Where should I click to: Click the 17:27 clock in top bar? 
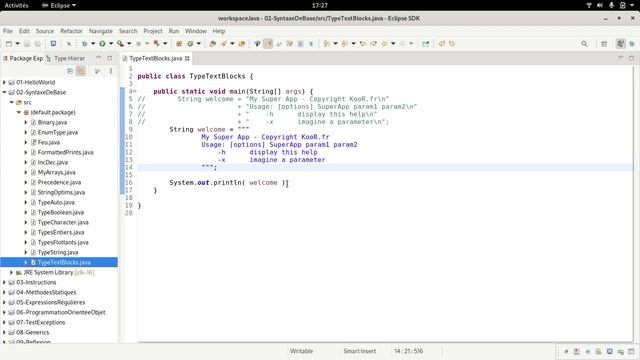click(320, 5)
